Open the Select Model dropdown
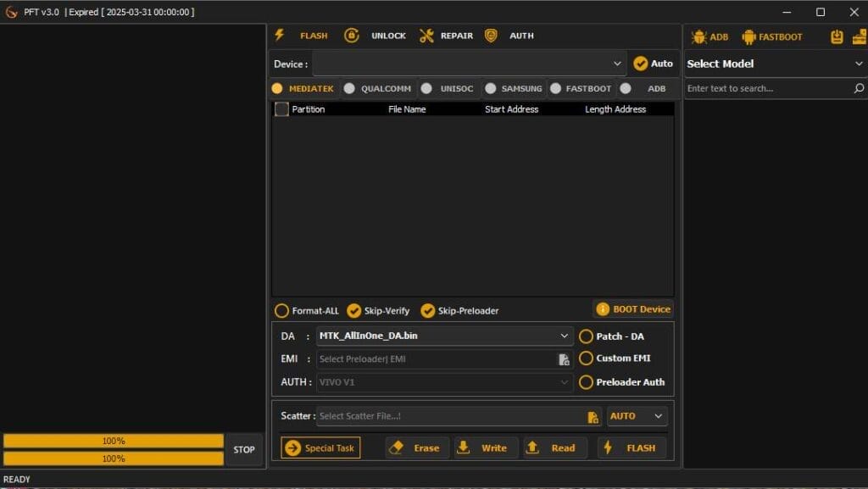The height and width of the screenshot is (489, 868). click(x=775, y=64)
